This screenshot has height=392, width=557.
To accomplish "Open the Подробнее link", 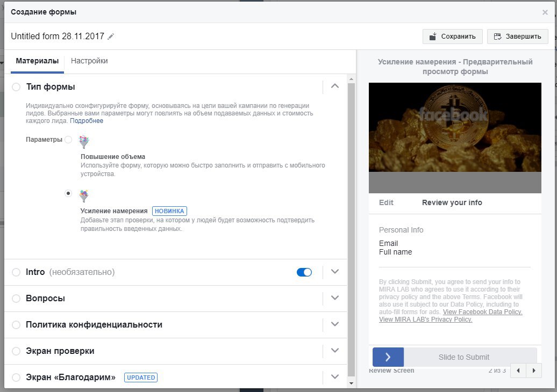I will (87, 121).
